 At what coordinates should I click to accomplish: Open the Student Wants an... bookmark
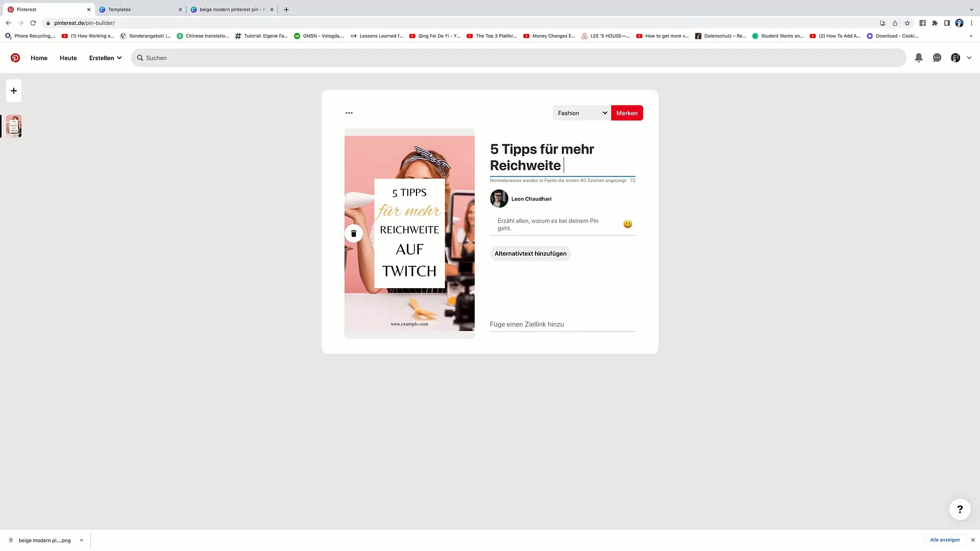(778, 36)
